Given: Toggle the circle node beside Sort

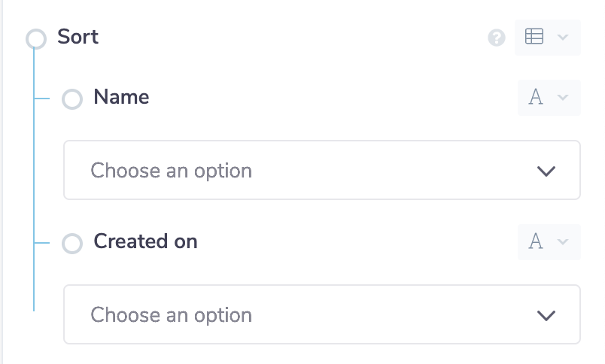Looking at the screenshot, I should click(35, 38).
